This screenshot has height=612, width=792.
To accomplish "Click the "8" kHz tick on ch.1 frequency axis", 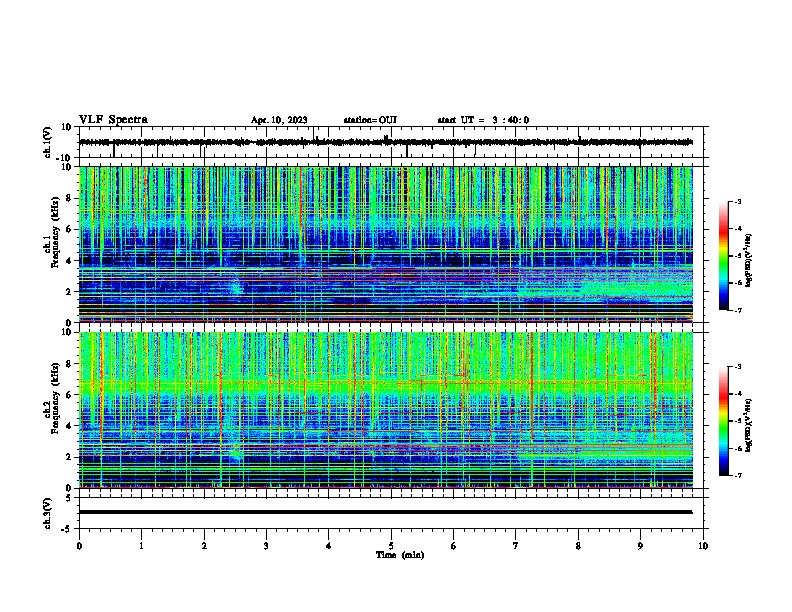I will pos(69,198).
